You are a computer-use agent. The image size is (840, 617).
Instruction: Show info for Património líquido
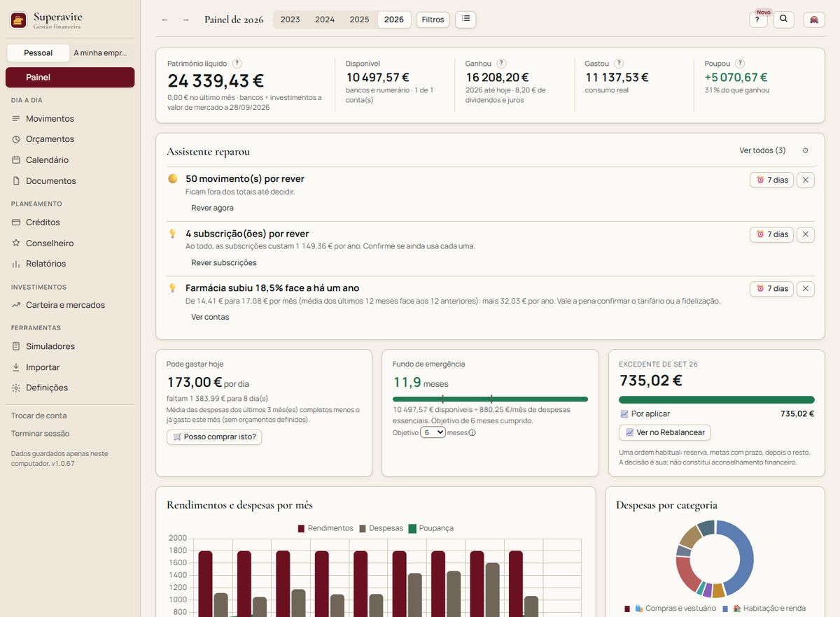pos(237,63)
